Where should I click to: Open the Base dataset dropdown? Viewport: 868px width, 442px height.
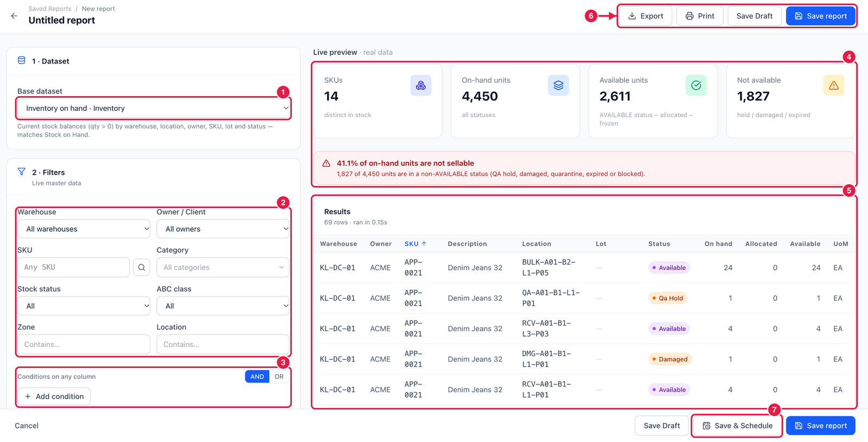pyautogui.click(x=154, y=108)
